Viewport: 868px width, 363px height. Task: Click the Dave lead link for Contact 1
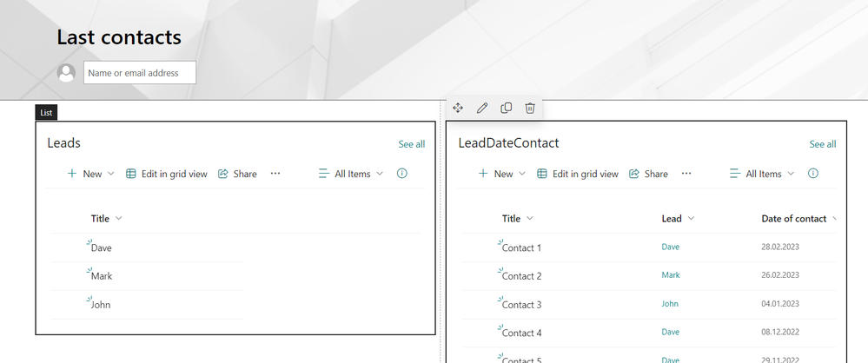tap(671, 247)
